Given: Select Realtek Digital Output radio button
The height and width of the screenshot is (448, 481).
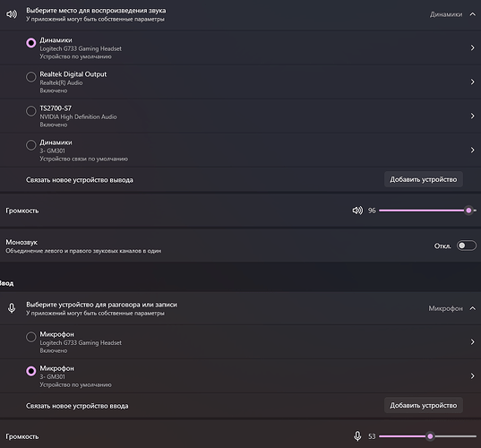Looking at the screenshot, I should [x=31, y=77].
